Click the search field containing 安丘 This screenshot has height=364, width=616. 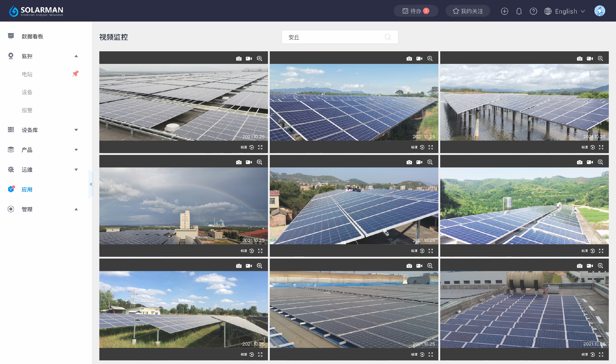pos(340,37)
